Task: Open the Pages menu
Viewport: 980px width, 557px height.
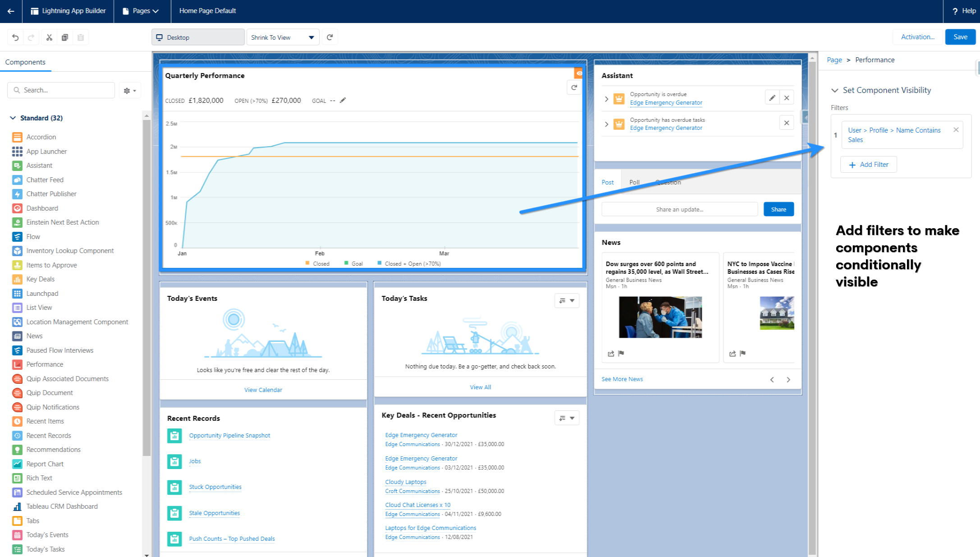Action: (x=142, y=11)
